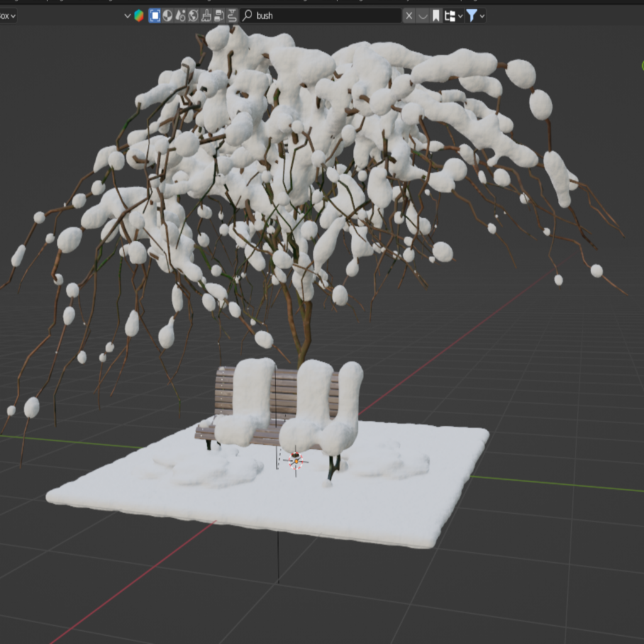Select the Models asset type icon
The height and width of the screenshot is (644, 644).
(155, 16)
